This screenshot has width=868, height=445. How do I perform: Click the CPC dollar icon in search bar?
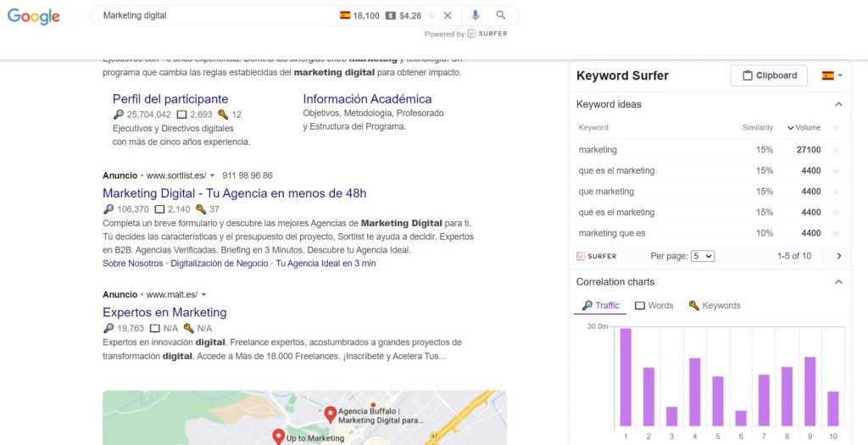click(390, 15)
